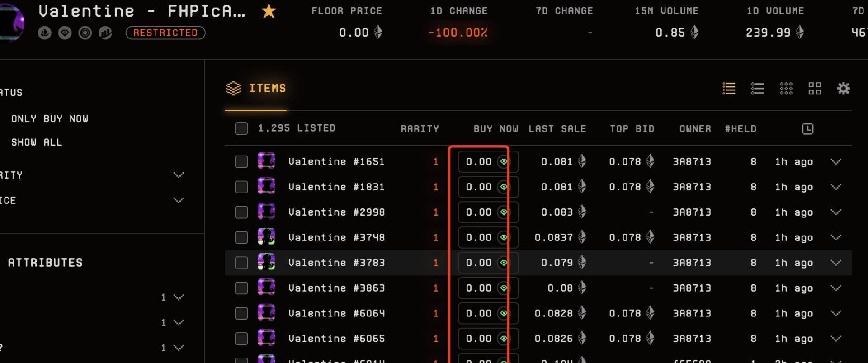
Task: Expand the Valentine #6064 row chevron
Action: (x=835, y=313)
